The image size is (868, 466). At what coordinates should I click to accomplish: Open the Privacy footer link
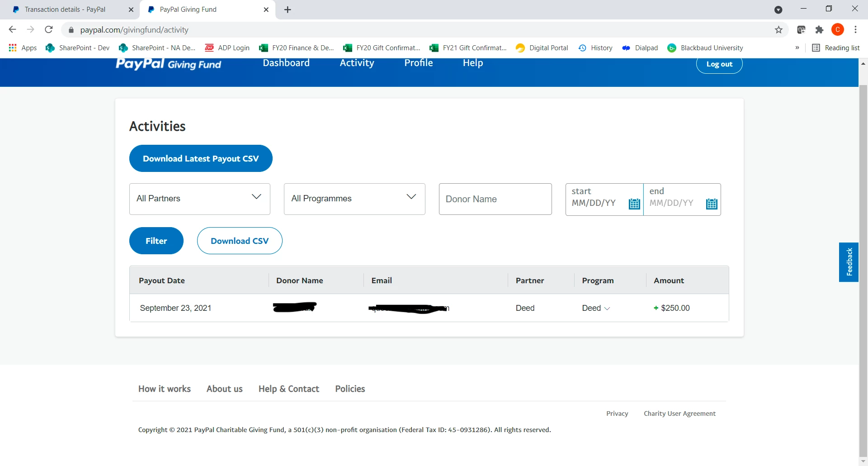click(617, 414)
